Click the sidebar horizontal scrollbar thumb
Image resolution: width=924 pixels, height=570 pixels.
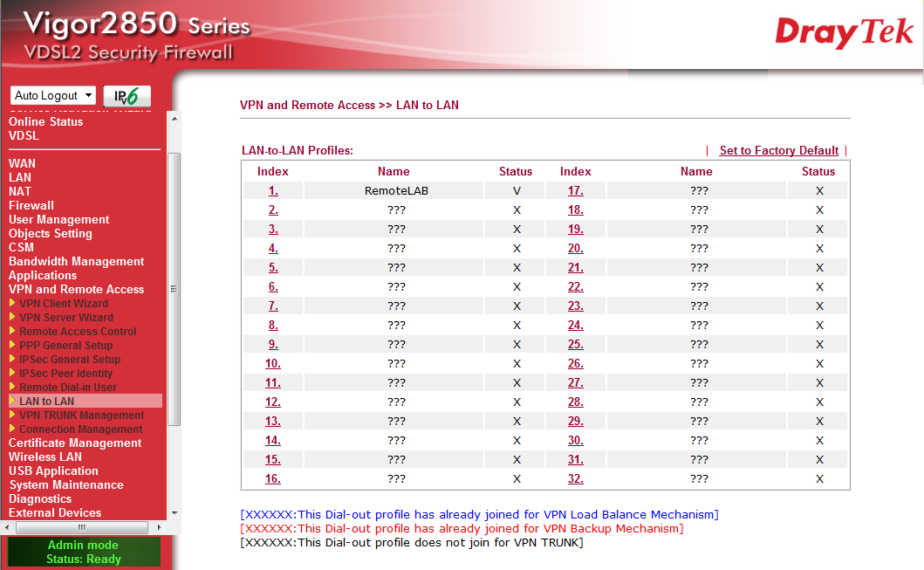click(x=82, y=527)
